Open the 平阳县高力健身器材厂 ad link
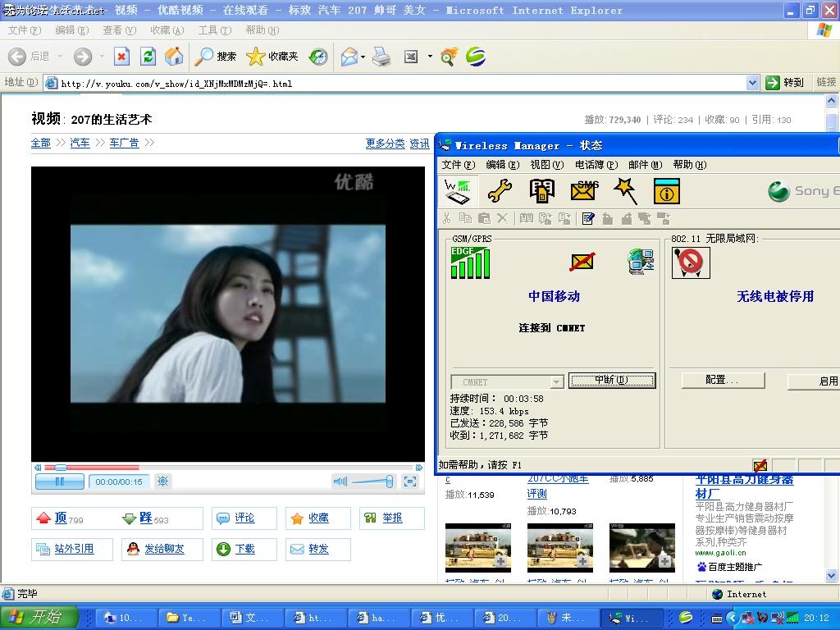Screen dimensions: 840x630 [x=744, y=486]
